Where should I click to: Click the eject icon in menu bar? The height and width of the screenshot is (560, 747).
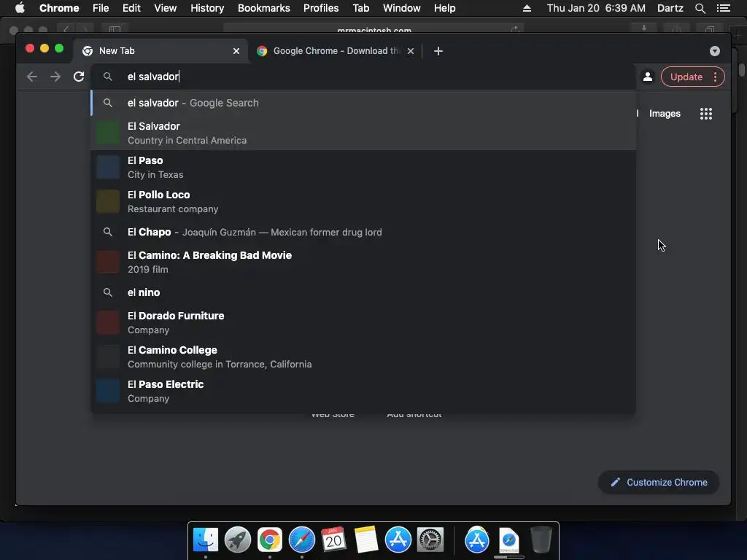pos(527,8)
